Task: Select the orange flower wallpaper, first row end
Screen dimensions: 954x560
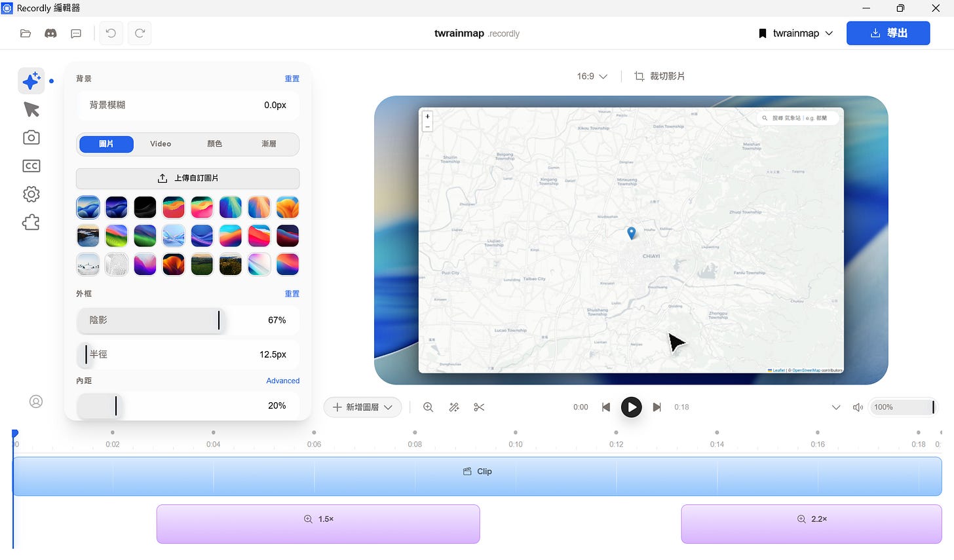Action: 288,208
